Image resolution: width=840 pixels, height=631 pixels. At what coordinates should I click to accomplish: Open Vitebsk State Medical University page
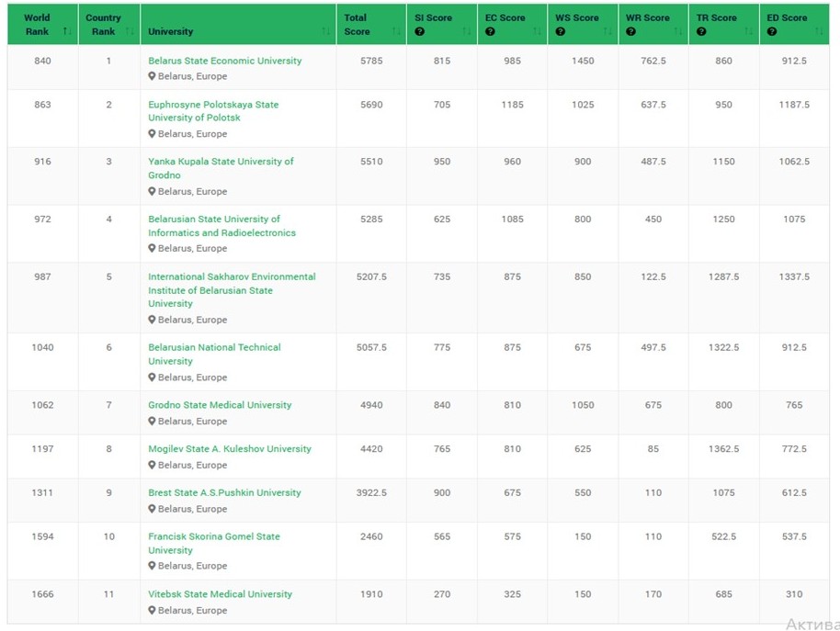220,594
